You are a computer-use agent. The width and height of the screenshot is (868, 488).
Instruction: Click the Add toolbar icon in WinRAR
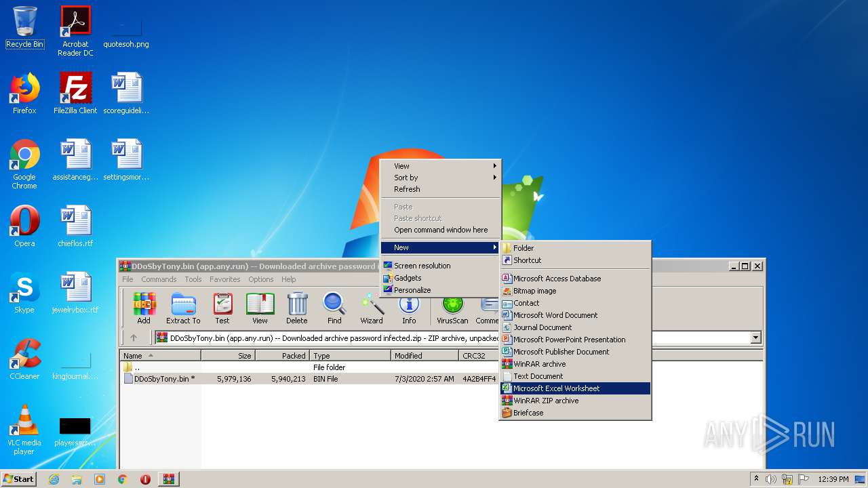coord(144,308)
